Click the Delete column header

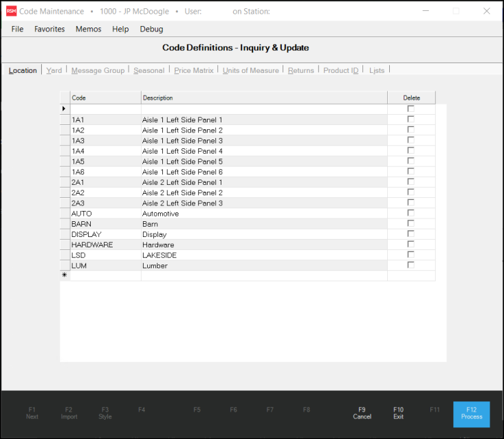click(411, 98)
